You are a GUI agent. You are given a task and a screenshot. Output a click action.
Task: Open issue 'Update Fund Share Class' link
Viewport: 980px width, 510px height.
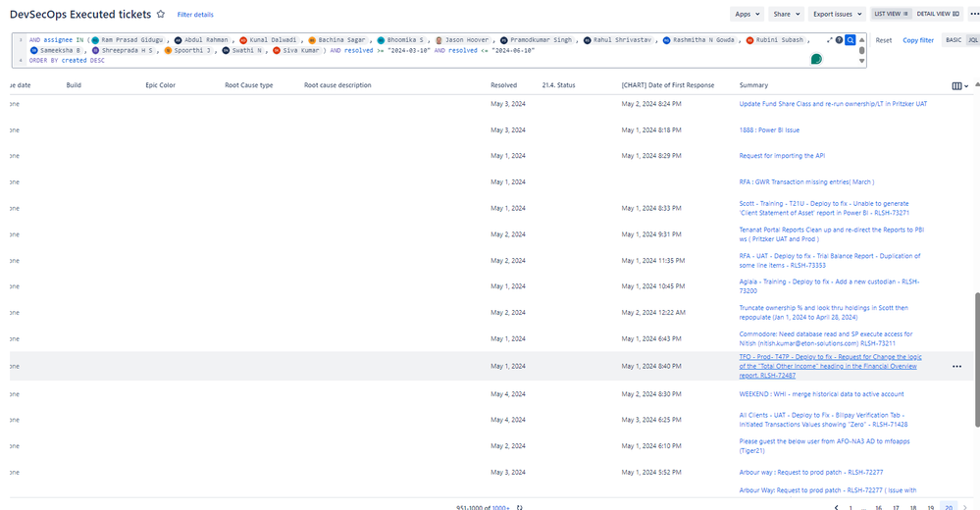tap(833, 104)
